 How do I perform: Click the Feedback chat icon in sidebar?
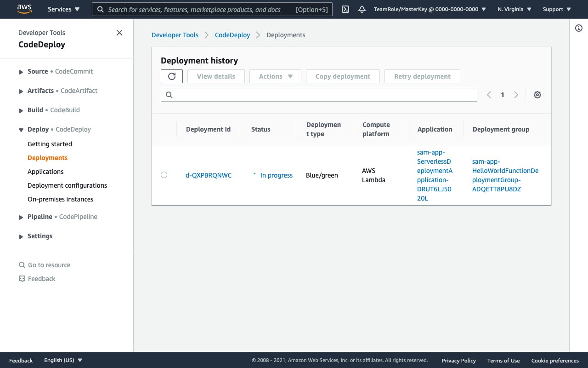coord(22,279)
